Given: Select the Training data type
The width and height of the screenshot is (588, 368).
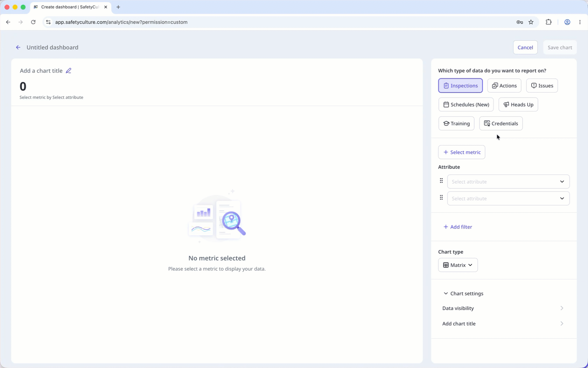Looking at the screenshot, I should pos(456,123).
